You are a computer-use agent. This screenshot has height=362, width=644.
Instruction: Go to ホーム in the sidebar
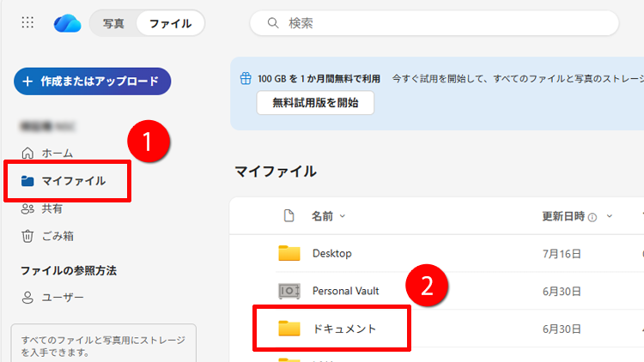click(57, 153)
